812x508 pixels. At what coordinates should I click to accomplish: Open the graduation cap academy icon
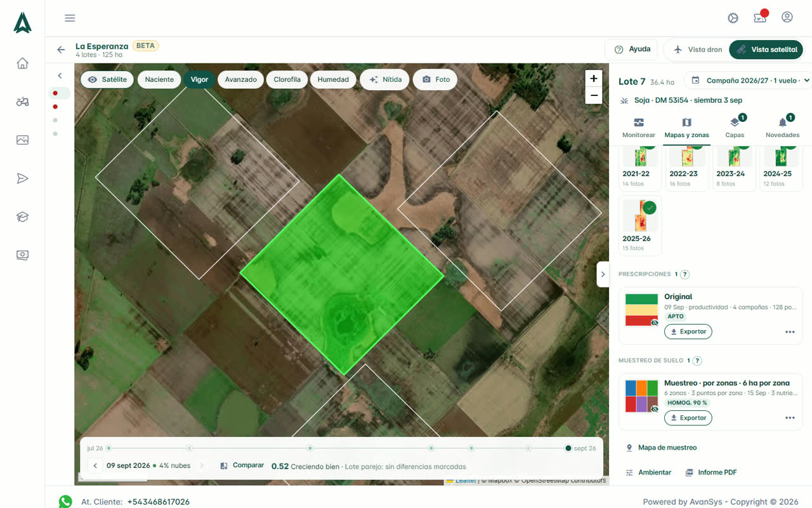click(x=23, y=217)
